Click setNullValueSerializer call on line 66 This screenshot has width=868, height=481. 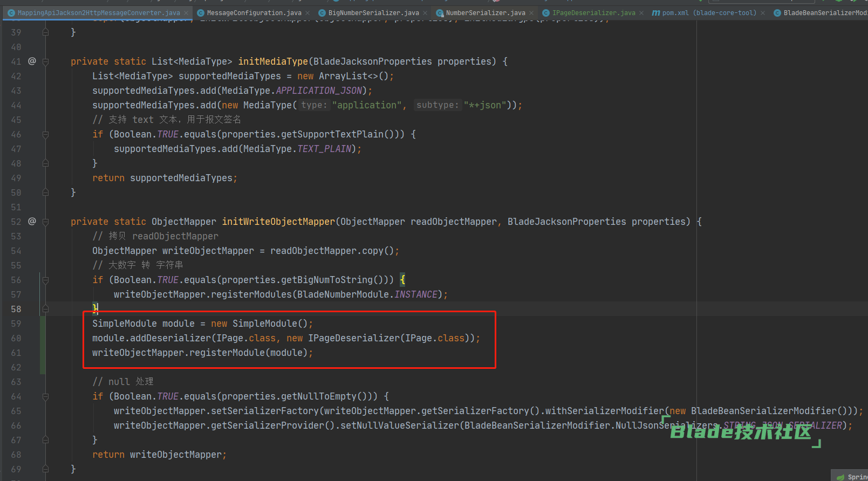click(x=400, y=425)
